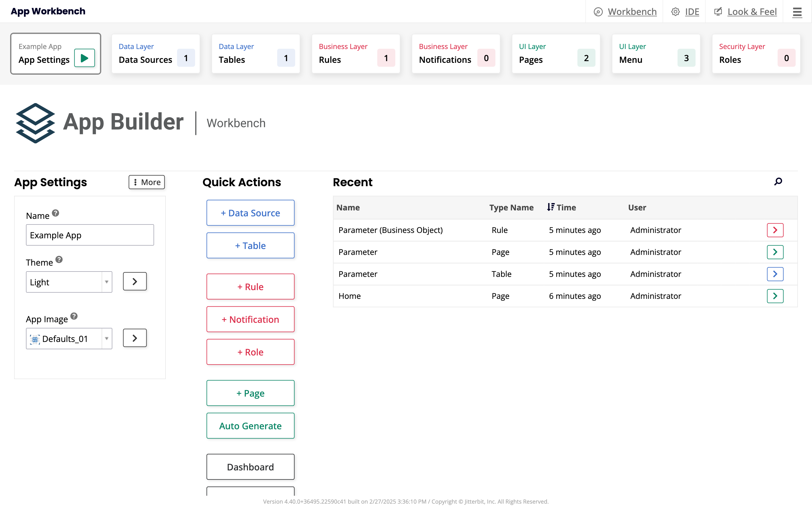The width and height of the screenshot is (812, 507).
Task: Click inside the Name field containing Example App
Action: coord(90,235)
